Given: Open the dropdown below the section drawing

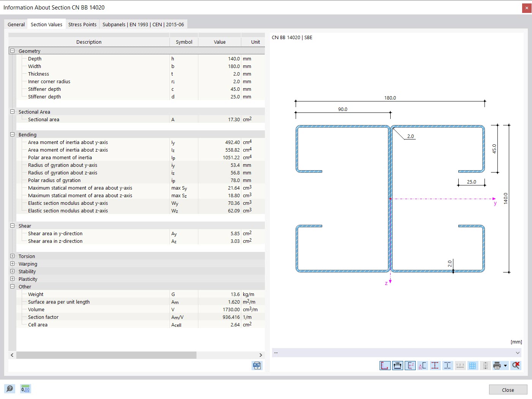Looking at the screenshot, I should pyautogui.click(x=396, y=353).
